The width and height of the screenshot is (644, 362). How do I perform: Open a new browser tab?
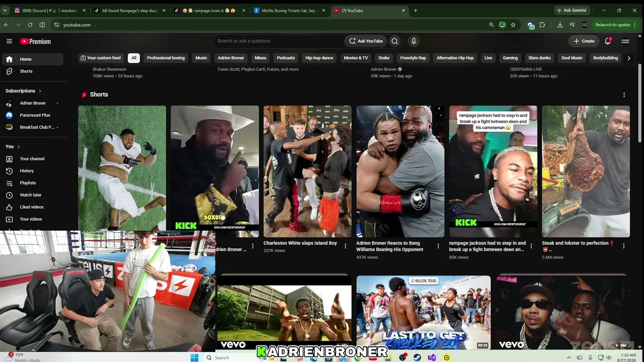[415, 11]
